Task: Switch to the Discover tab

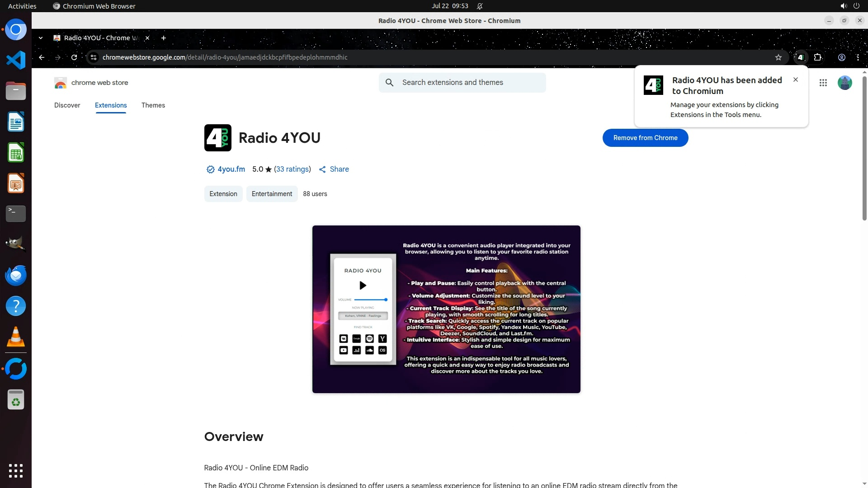Action: (67, 105)
